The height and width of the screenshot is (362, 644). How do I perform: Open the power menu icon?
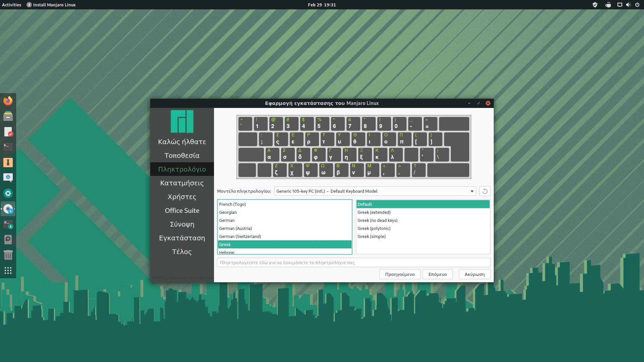point(637,5)
